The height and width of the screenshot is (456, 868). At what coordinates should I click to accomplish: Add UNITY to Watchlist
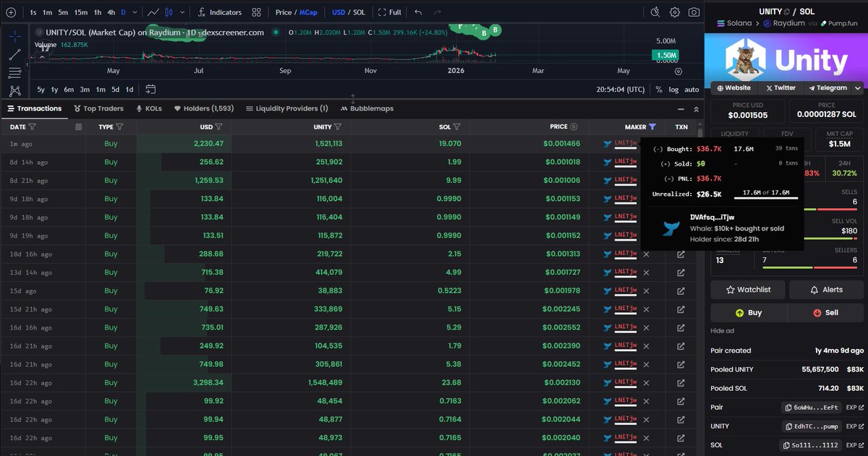[748, 290]
